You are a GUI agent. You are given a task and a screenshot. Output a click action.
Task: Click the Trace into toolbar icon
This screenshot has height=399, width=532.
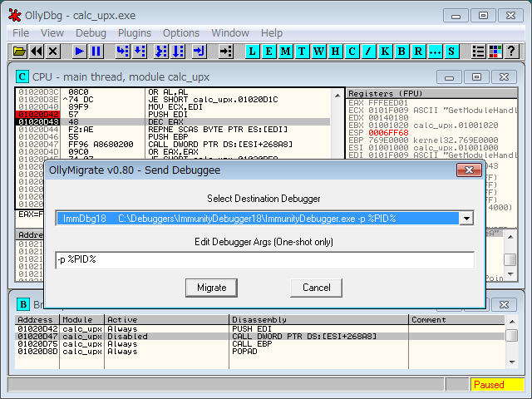(161, 52)
